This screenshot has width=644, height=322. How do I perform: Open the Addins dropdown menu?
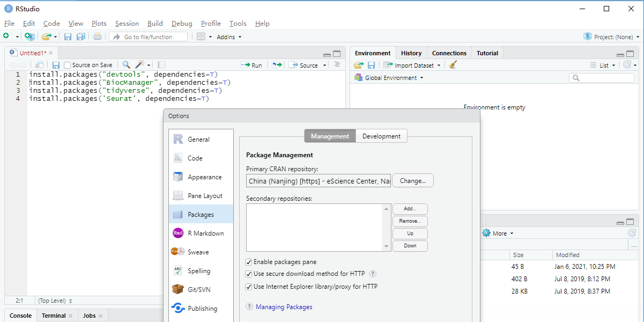point(229,37)
